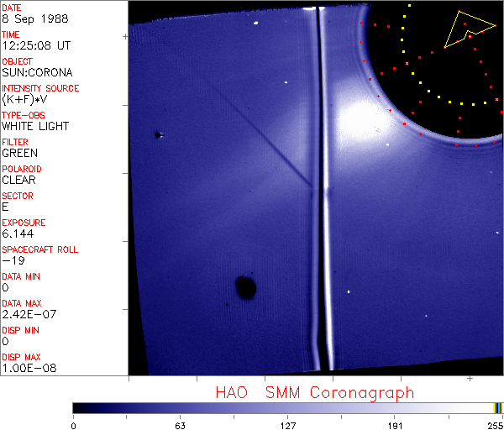Select the "CLEAR" polaroid value

(x=19, y=180)
